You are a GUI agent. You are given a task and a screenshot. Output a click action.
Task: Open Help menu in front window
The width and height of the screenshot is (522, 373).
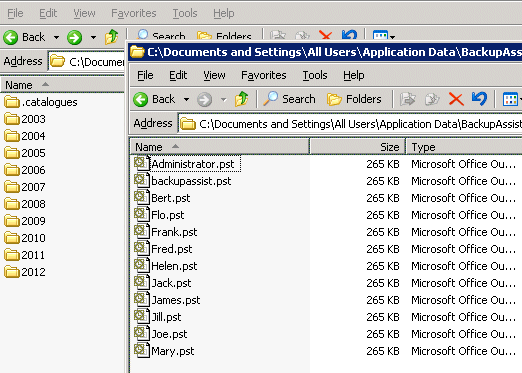(354, 75)
